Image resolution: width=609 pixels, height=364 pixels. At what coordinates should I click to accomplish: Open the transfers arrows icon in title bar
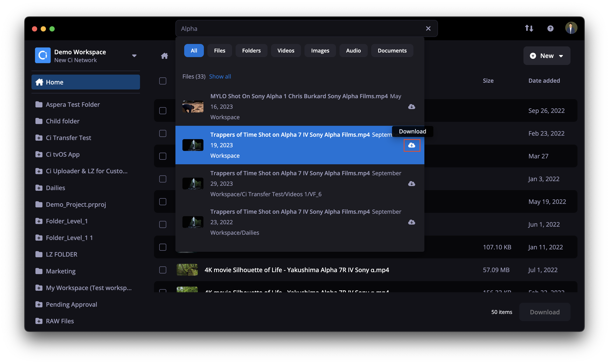(x=529, y=28)
